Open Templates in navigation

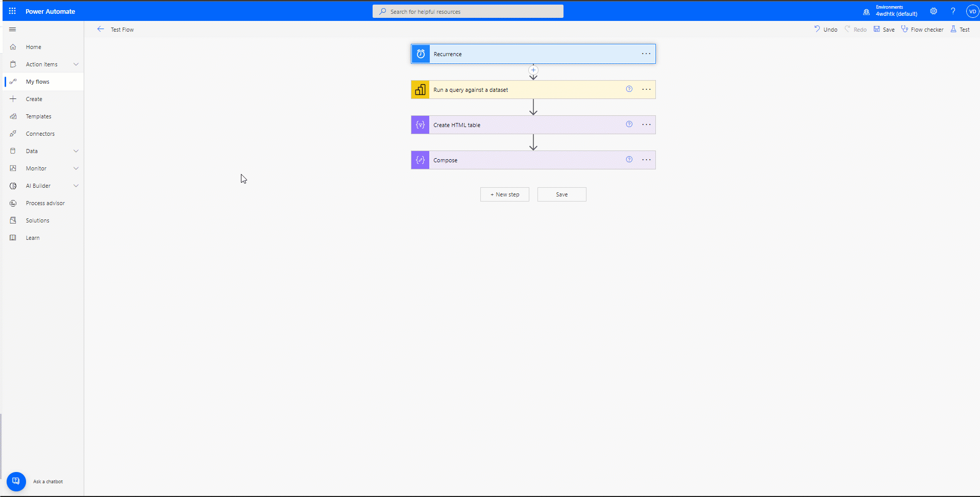pyautogui.click(x=39, y=116)
